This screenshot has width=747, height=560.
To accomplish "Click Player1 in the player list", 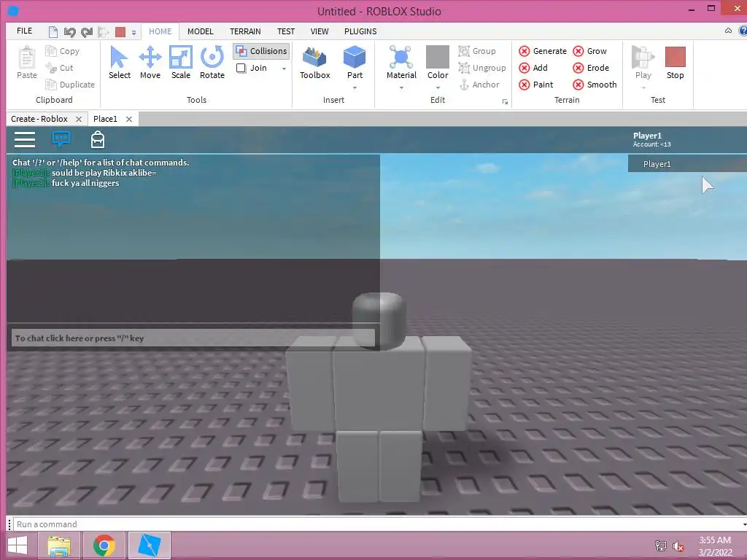I will coord(687,164).
